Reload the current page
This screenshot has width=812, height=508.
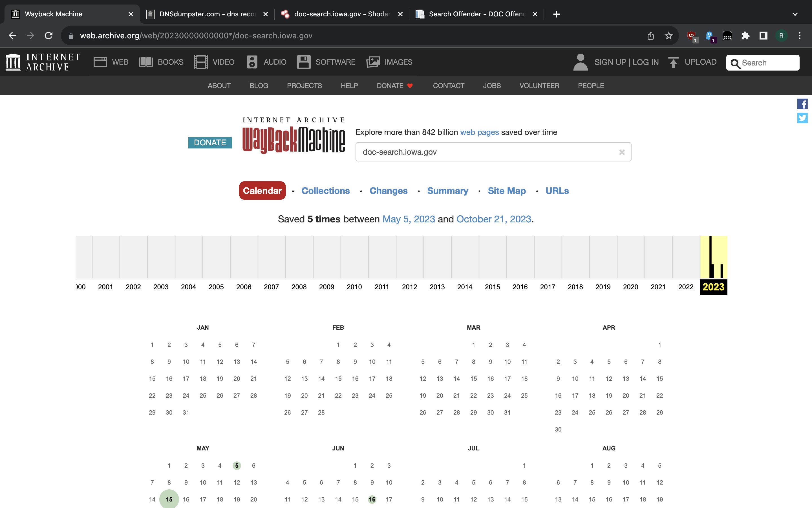click(49, 36)
